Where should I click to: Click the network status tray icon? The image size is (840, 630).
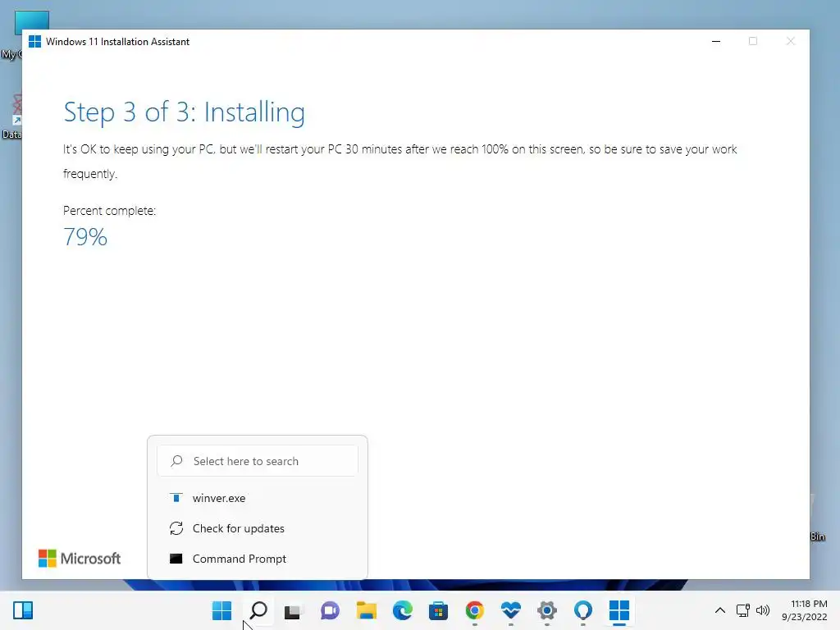coord(742,610)
